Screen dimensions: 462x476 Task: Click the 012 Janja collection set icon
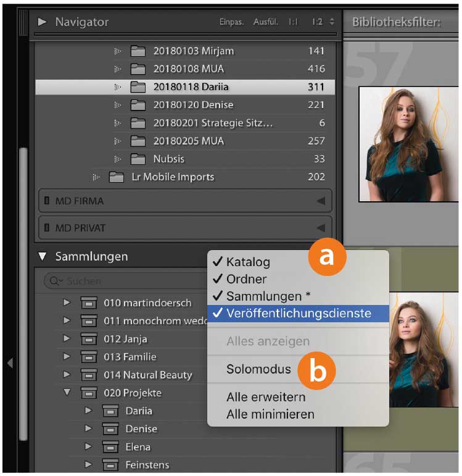point(89,339)
